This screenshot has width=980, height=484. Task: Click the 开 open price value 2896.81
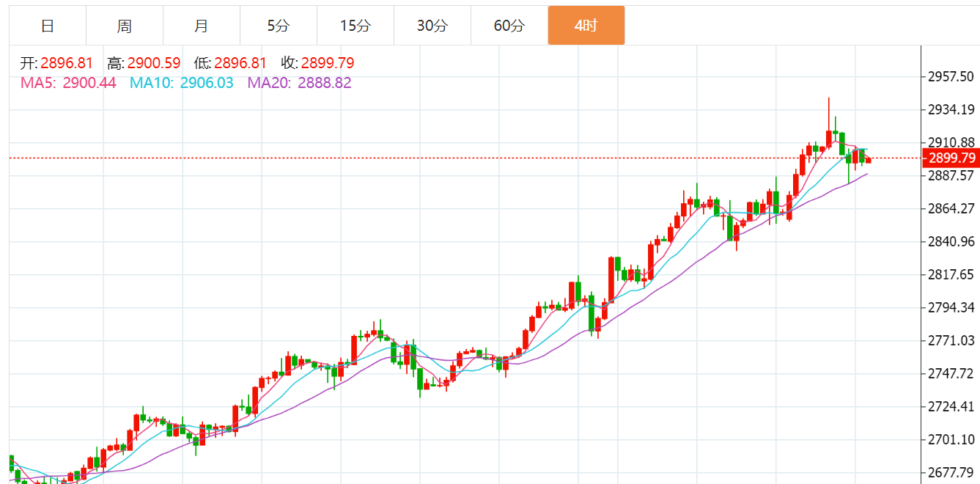67,64
